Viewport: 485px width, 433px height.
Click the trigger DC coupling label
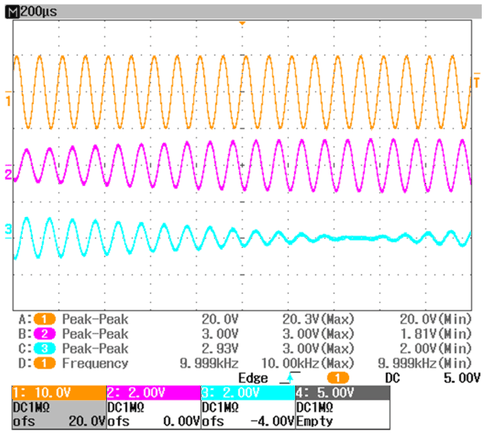(x=392, y=378)
